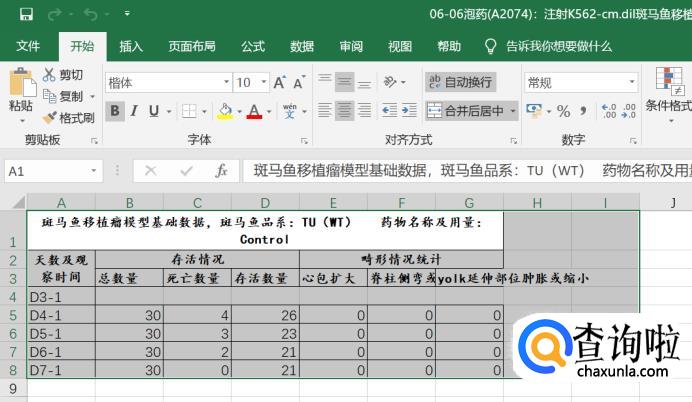Screen dimensions: 692x402
Task: Switch to the 帮助 tab
Action: [x=449, y=46]
